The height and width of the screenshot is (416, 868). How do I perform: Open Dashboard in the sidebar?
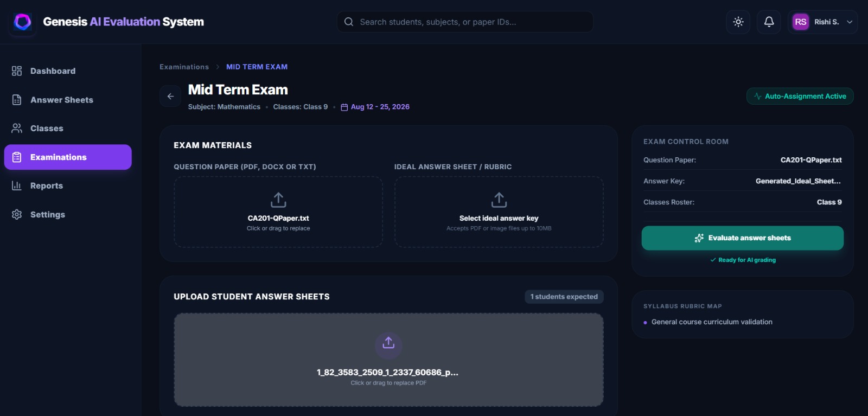click(68, 71)
